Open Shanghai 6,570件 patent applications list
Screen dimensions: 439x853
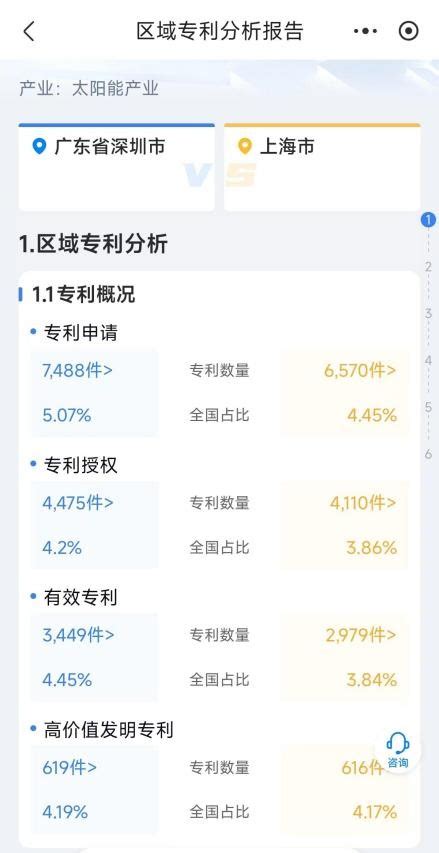point(360,370)
